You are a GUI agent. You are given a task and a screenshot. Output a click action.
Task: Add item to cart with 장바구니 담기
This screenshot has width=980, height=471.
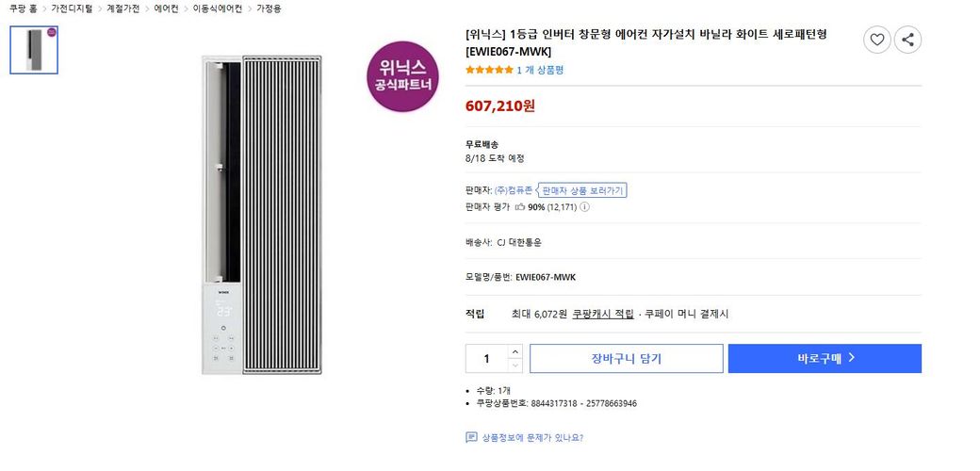click(626, 359)
